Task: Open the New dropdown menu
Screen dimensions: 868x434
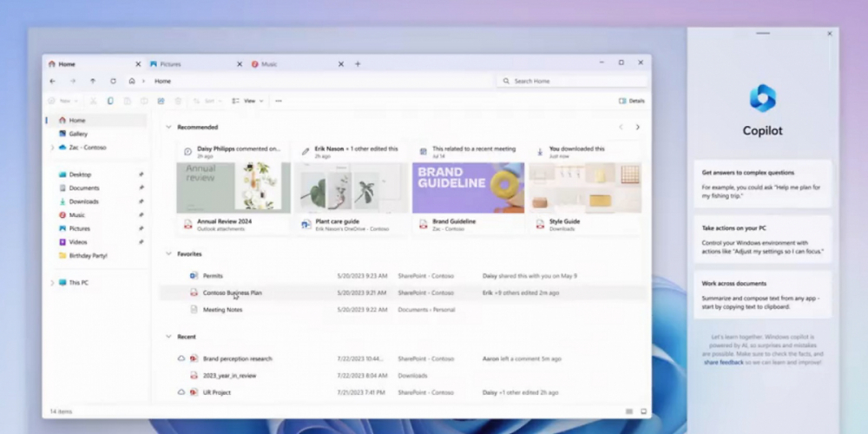Action: click(62, 101)
